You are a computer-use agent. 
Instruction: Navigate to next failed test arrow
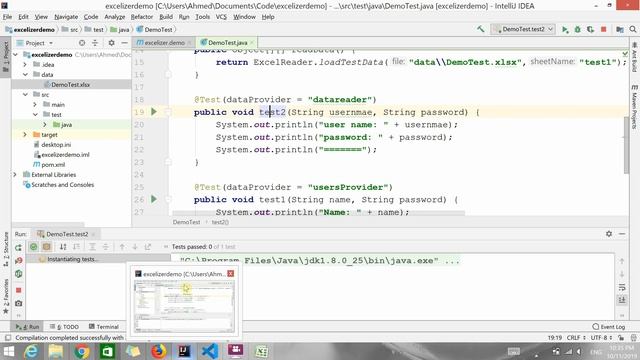pyautogui.click(x=135, y=247)
